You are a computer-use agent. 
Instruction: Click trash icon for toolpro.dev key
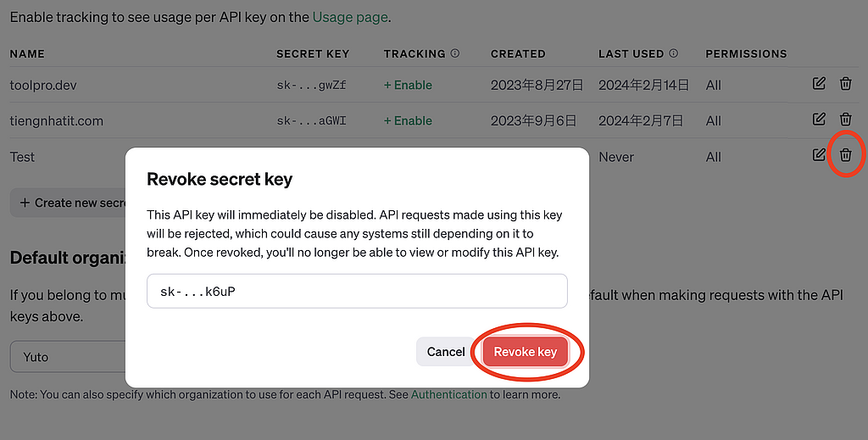click(x=845, y=84)
